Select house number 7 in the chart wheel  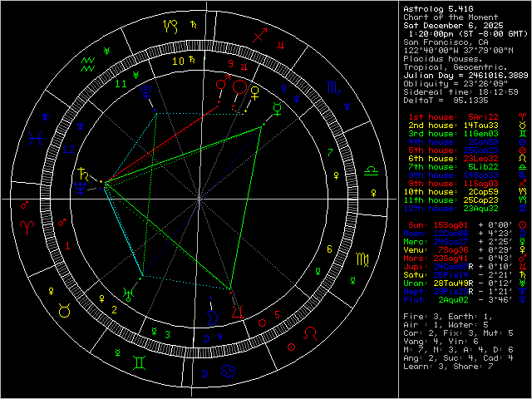[x=330, y=153]
